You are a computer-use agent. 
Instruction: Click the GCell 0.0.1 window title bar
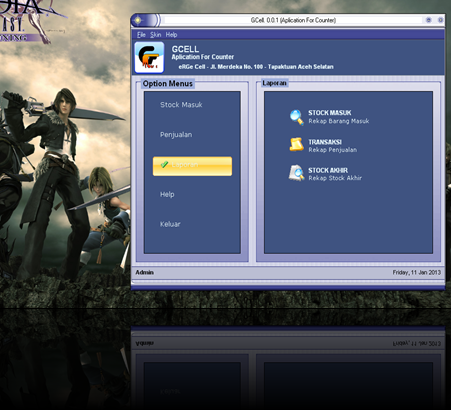point(293,20)
